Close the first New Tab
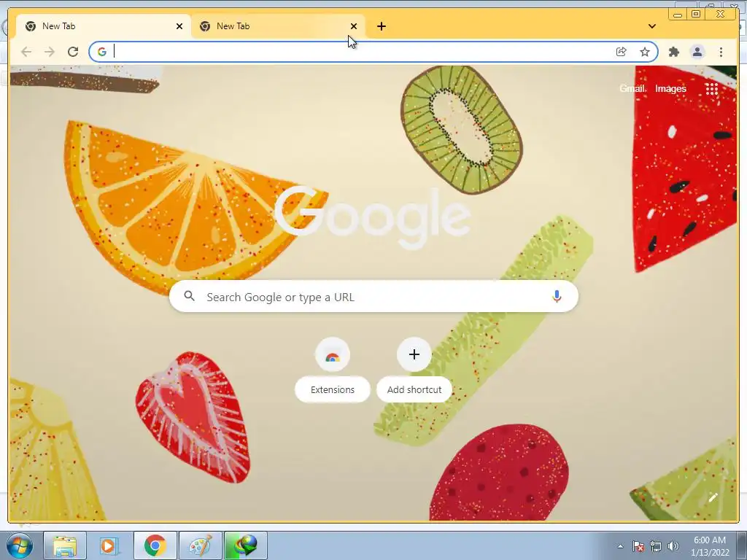This screenshot has width=747, height=560. coord(179,26)
